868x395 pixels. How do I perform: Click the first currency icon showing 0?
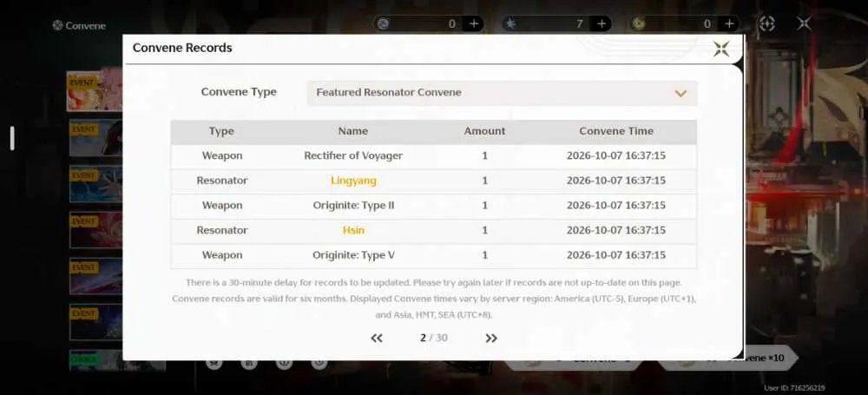coord(383,23)
